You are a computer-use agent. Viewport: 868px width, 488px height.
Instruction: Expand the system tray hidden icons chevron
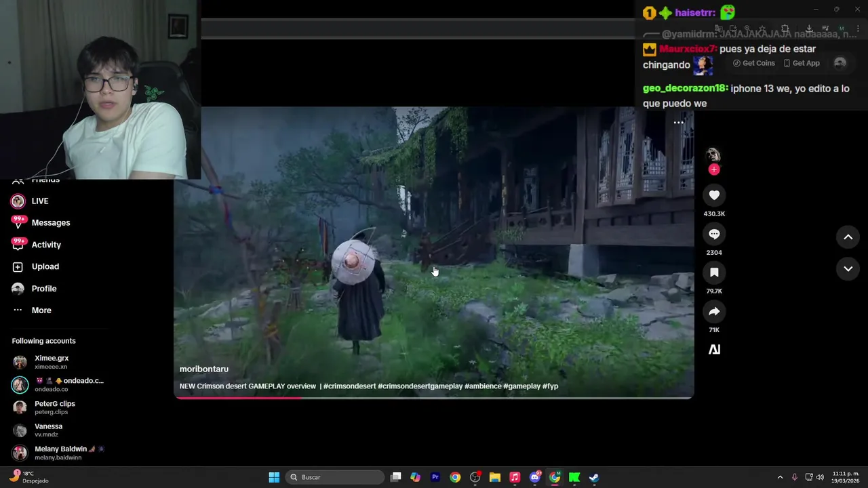(x=780, y=477)
